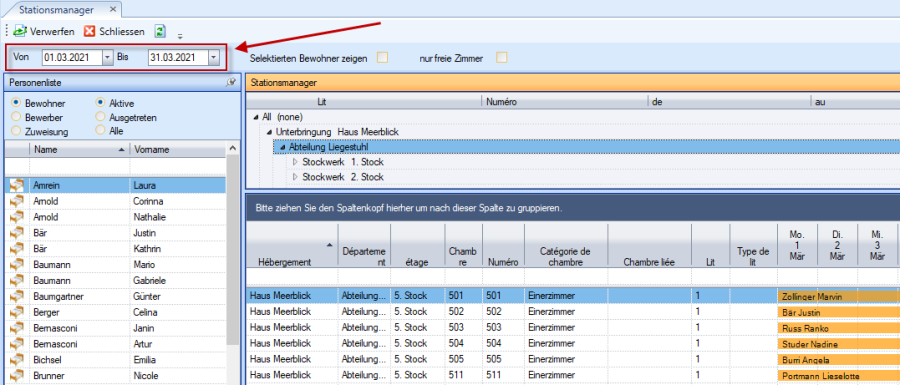Select the Bewohner radio button
This screenshot has width=900, height=385.
point(16,103)
